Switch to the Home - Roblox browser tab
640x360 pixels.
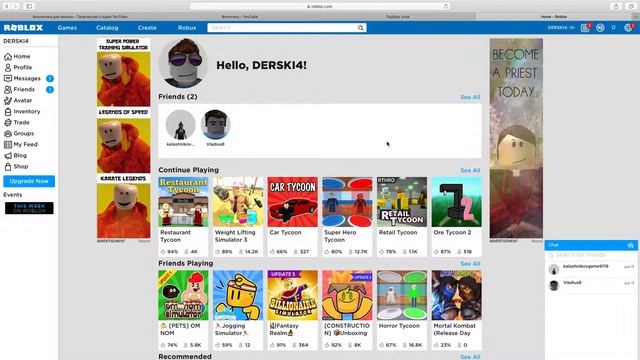tap(554, 17)
